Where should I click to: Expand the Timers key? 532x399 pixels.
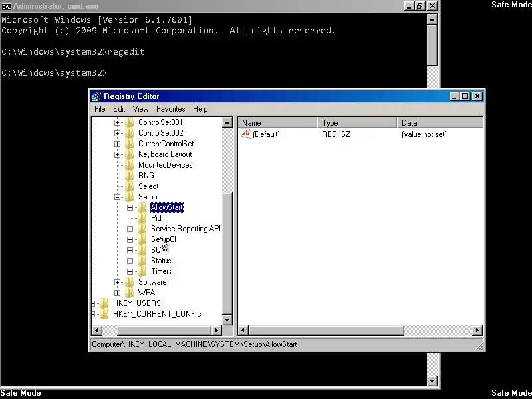pos(130,271)
